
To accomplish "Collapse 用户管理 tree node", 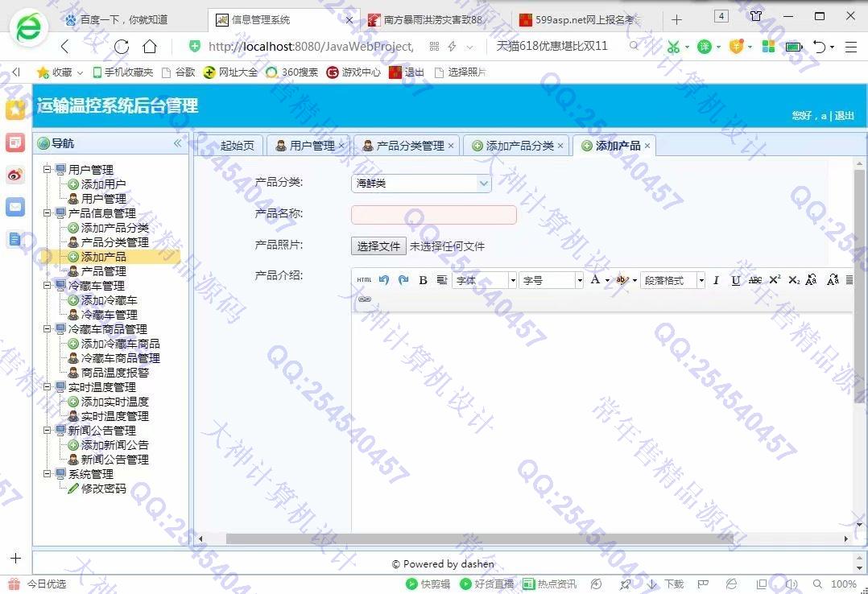I will [48, 169].
